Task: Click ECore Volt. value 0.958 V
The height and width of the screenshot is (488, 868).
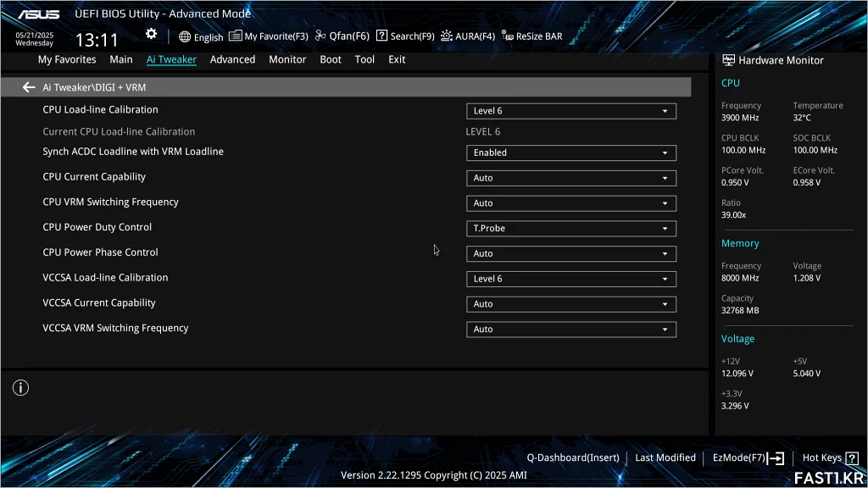Action: pos(807,183)
